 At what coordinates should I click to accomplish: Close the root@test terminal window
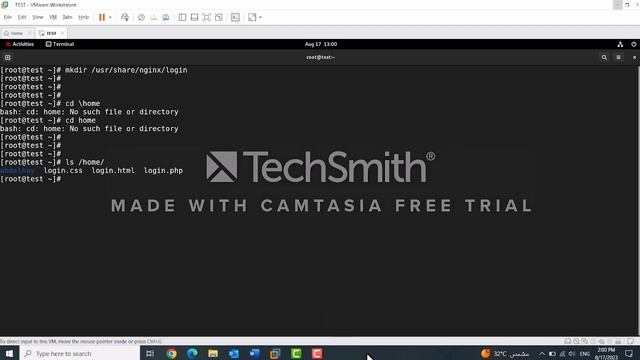point(634,58)
